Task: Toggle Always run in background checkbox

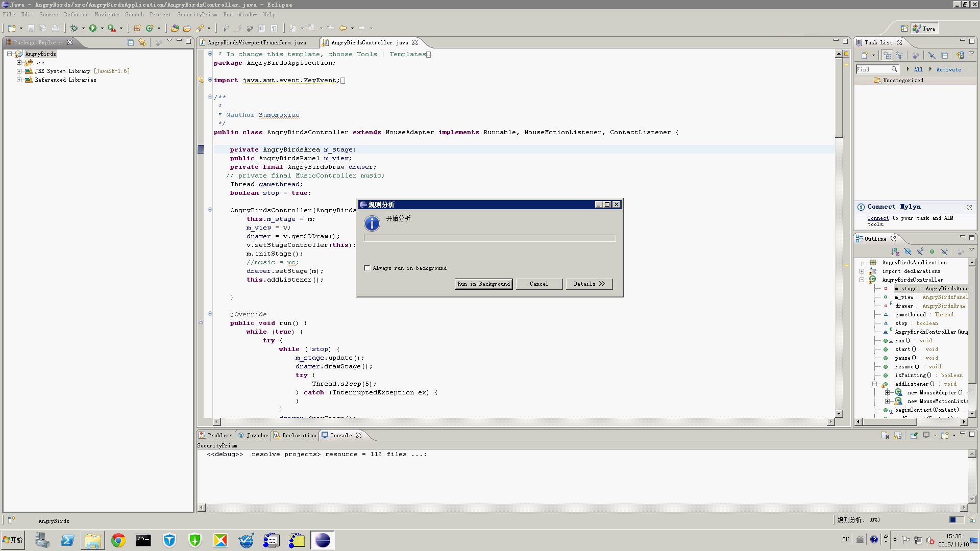Action: tap(367, 268)
